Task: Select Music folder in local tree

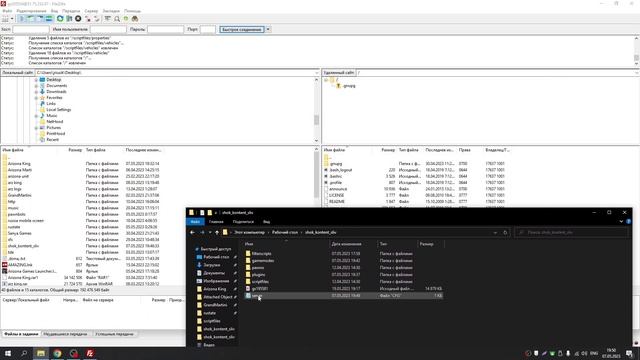Action: point(52,116)
